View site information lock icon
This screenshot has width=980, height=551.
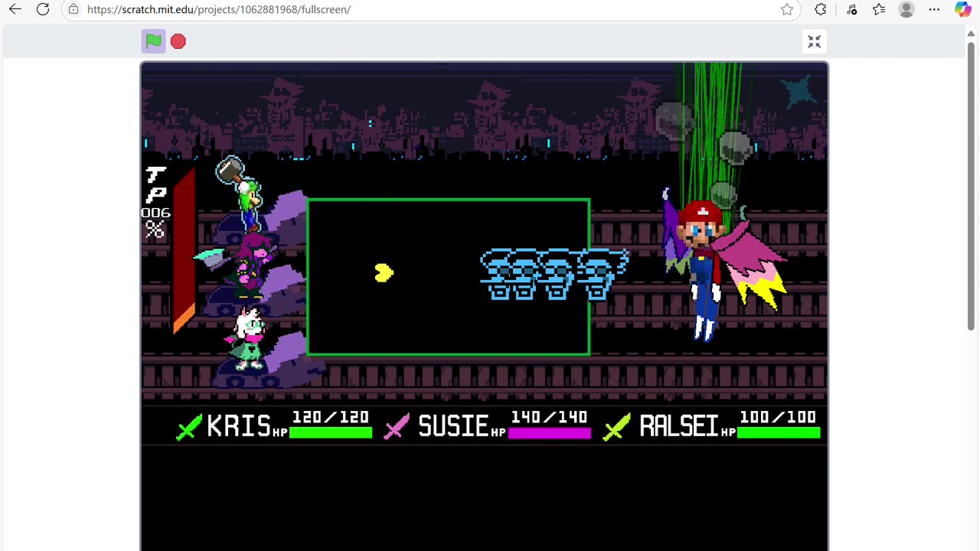coord(73,9)
